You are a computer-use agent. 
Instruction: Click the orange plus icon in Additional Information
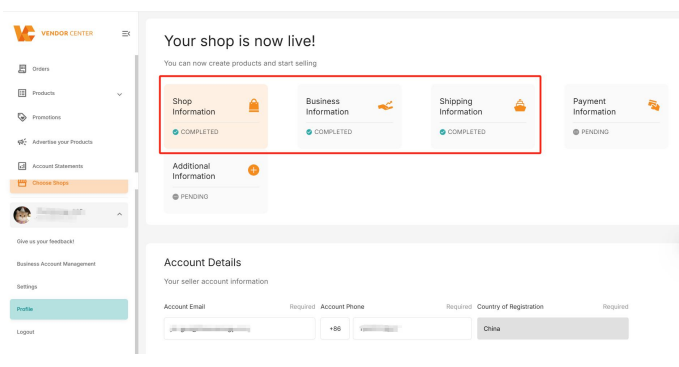point(254,170)
